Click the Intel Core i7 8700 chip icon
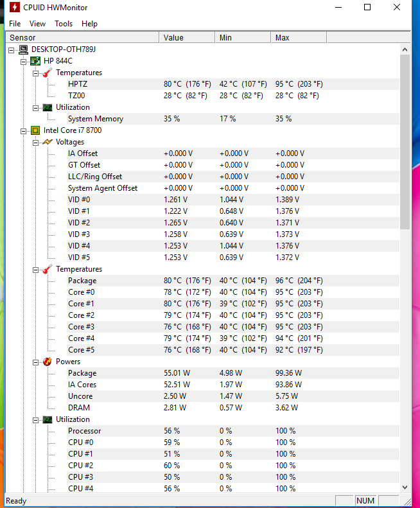 [35, 130]
